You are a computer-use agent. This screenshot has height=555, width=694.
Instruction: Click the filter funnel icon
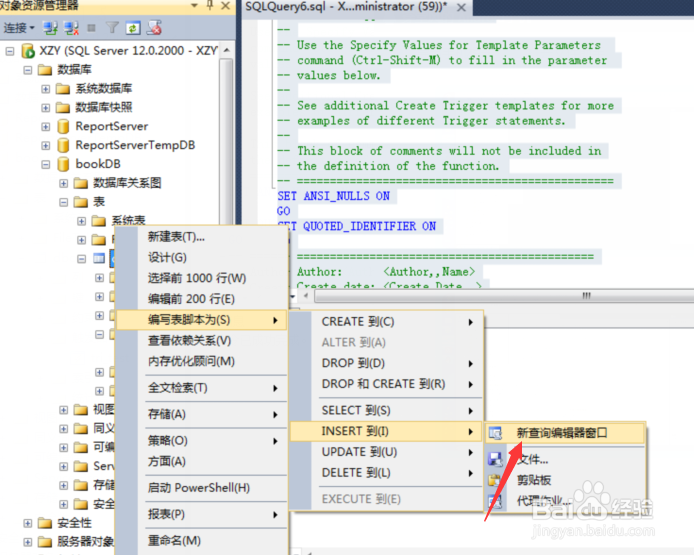[x=112, y=28]
